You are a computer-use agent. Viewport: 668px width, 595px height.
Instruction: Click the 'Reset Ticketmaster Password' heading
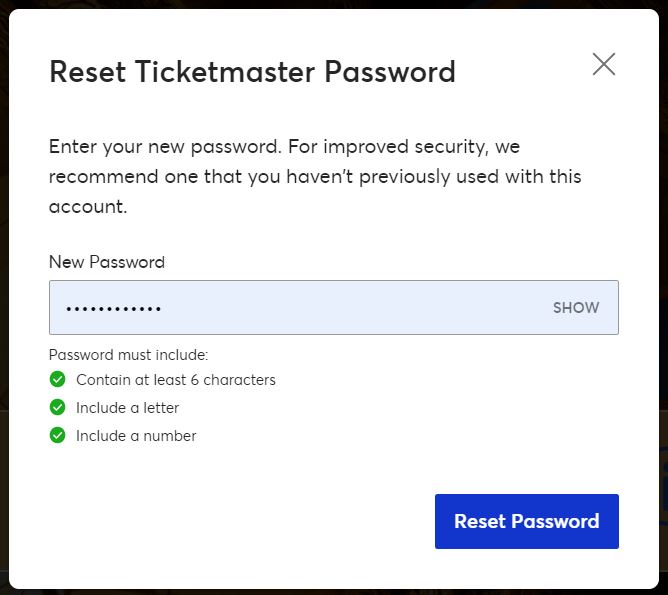253,72
